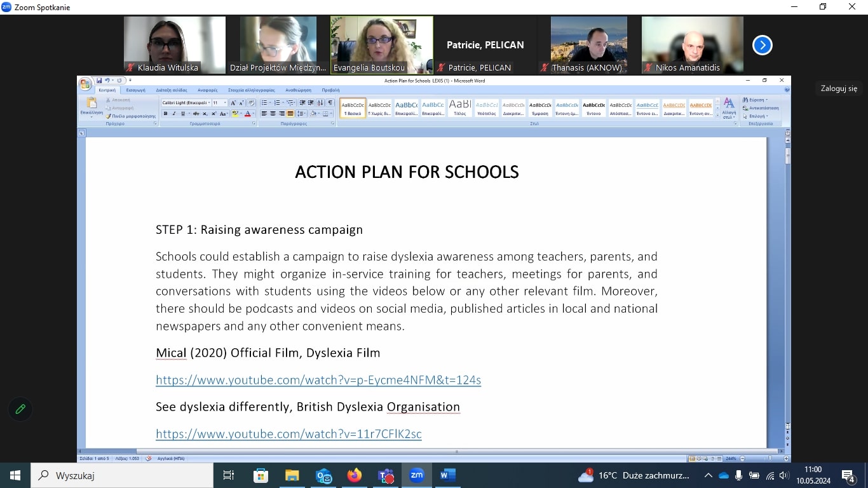868x488 pixels.
Task: Open the font size dropdown
Action: (x=225, y=103)
